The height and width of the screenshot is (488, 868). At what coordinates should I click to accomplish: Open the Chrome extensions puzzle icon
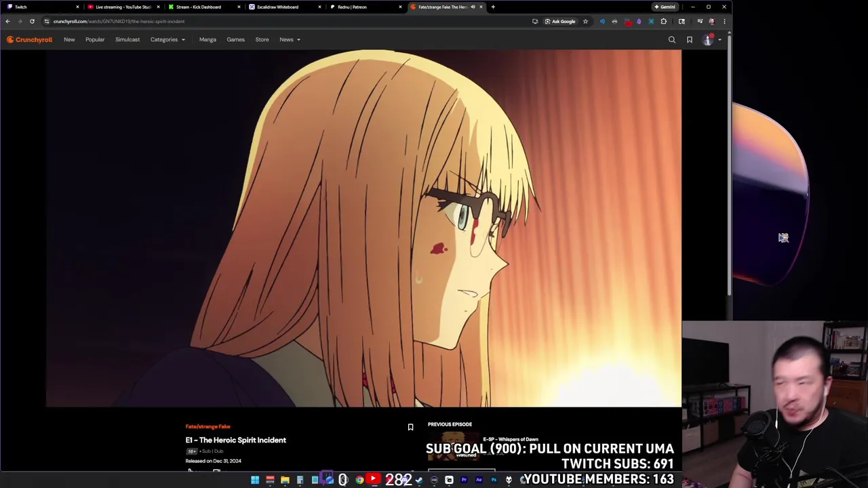tap(664, 21)
